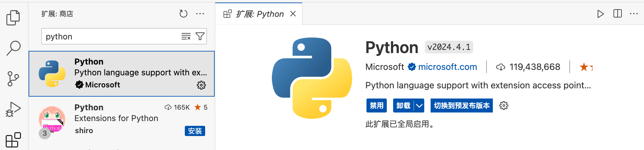
Task: Open more editor actions menu
Action: pyautogui.click(x=634, y=14)
